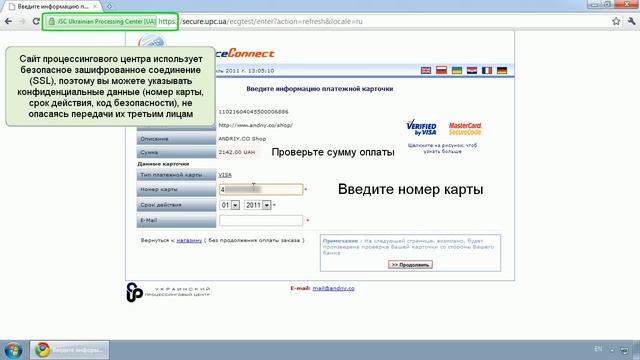Screen dimensions: 640x360
Task: Switch language with the German flag
Action: (502, 70)
